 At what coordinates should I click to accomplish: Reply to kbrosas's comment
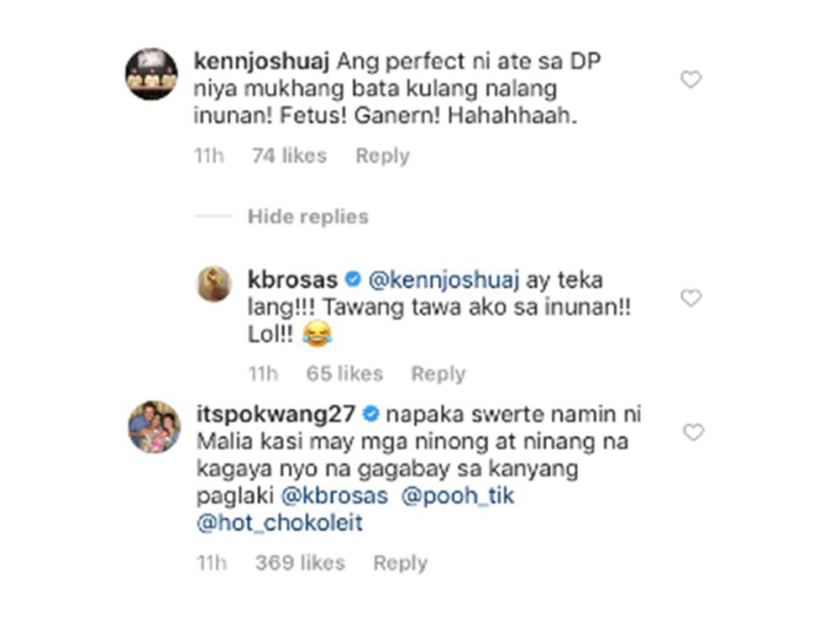click(x=438, y=374)
